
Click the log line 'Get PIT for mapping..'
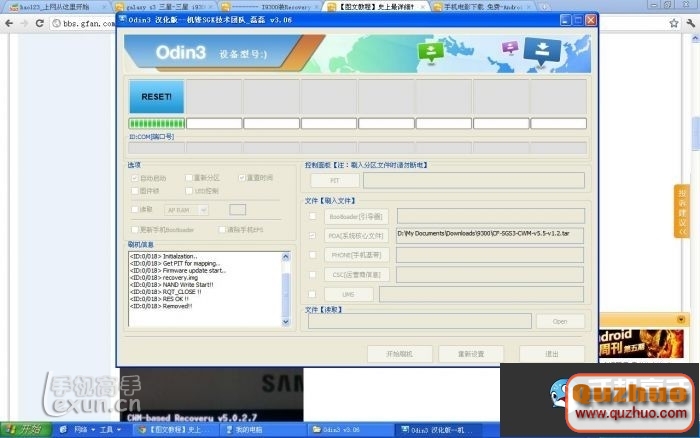[175, 263]
